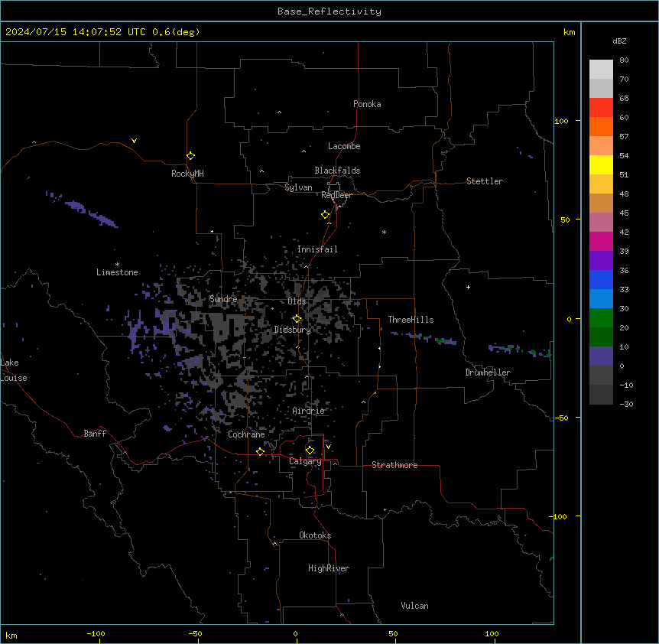Select the yellow diamond marker right of Cochrane label
659x644 pixels.
[260, 451]
